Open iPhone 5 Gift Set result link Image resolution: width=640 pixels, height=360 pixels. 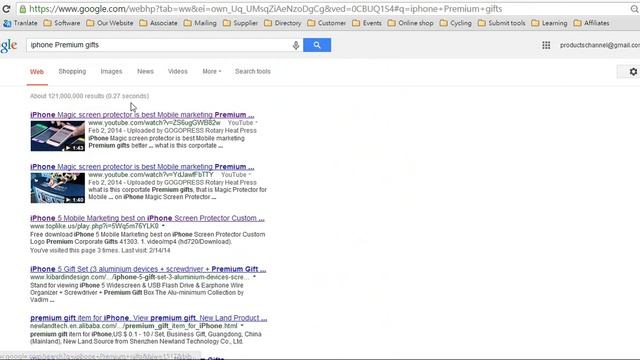(148, 269)
